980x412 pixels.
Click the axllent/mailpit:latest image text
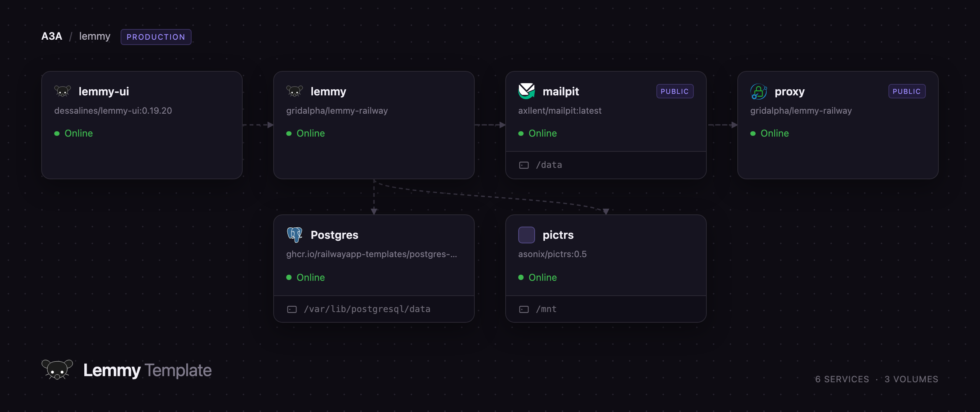click(x=560, y=111)
